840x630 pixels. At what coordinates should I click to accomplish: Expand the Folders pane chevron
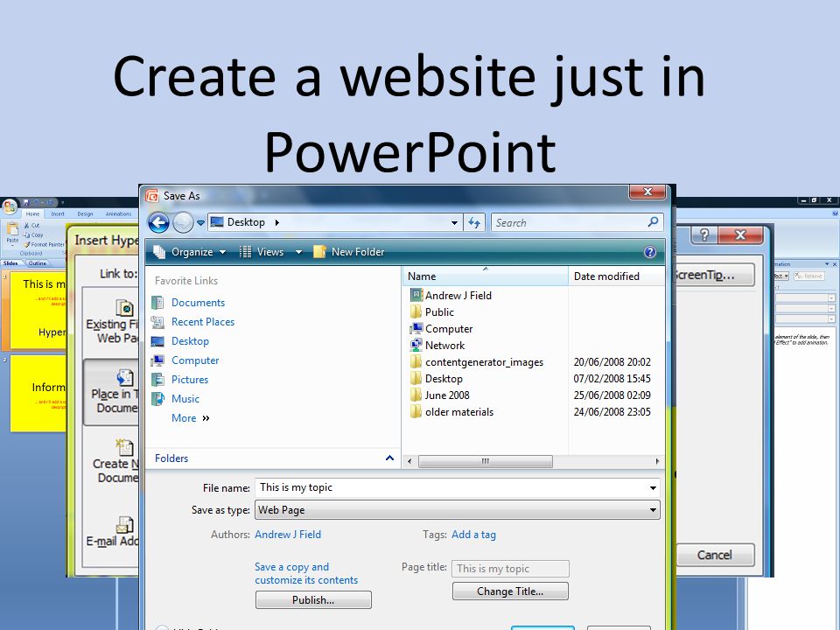click(x=389, y=458)
